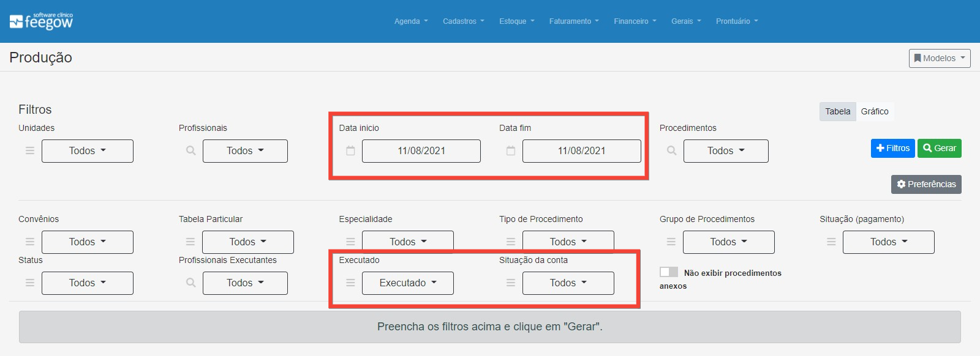
Task: Click the list icon beside Convênios
Action: pyautogui.click(x=29, y=242)
